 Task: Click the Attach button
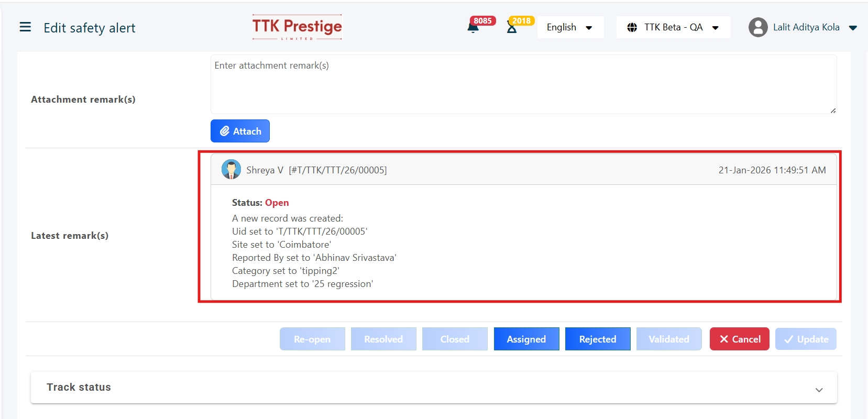coord(240,131)
